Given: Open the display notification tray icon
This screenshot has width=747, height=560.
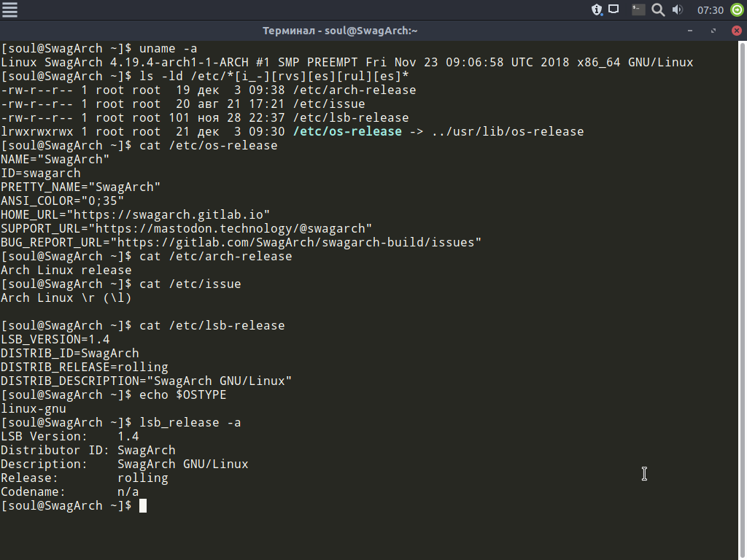Looking at the screenshot, I should coord(614,9).
